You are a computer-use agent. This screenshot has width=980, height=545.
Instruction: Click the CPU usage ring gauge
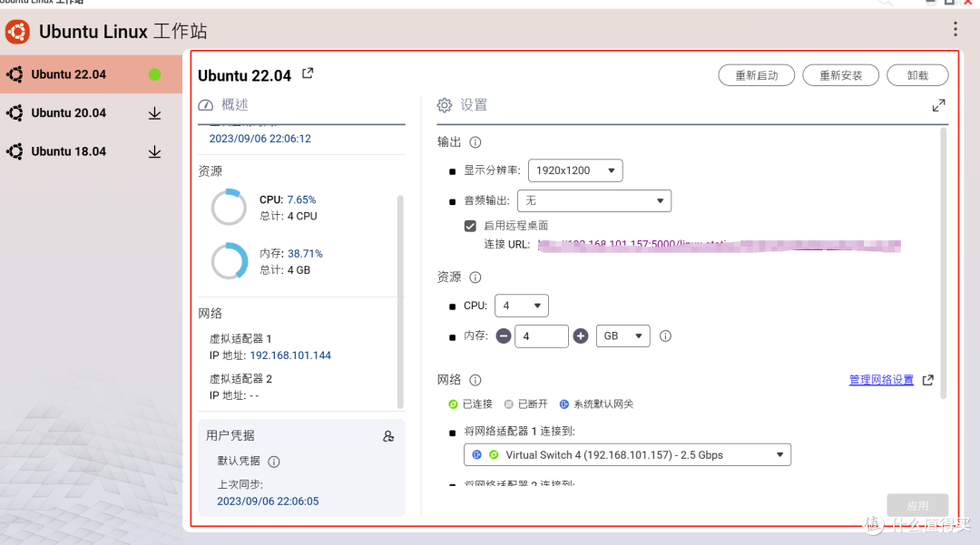(x=229, y=208)
